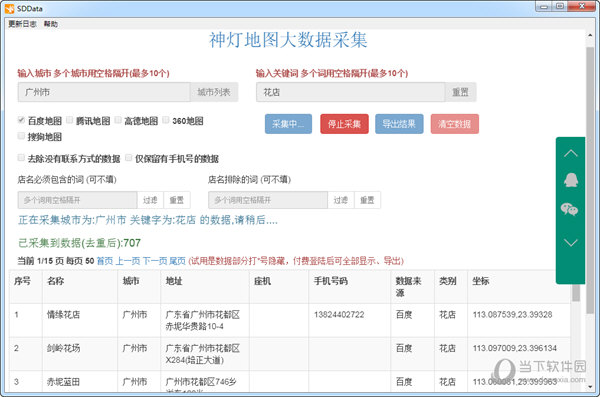Image resolution: width=600 pixels, height=397 pixels.
Task: Select the 赤坭蓝田 row name cell
Action: click(x=63, y=382)
